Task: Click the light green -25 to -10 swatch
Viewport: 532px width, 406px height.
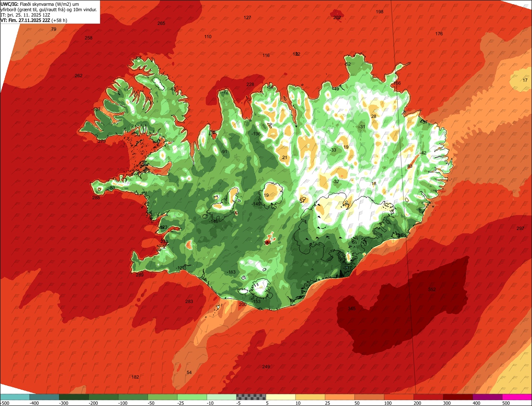Action: click(192, 397)
